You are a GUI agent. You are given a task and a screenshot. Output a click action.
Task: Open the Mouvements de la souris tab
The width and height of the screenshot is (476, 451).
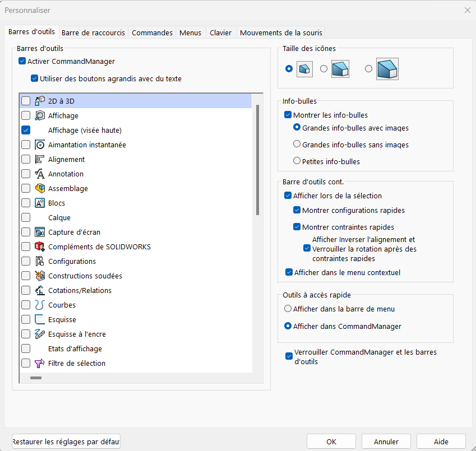click(281, 32)
